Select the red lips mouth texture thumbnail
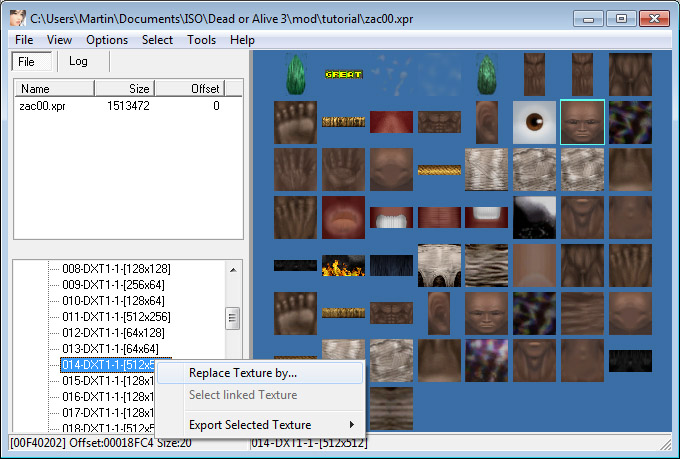The image size is (680, 459). pyautogui.click(x=343, y=217)
